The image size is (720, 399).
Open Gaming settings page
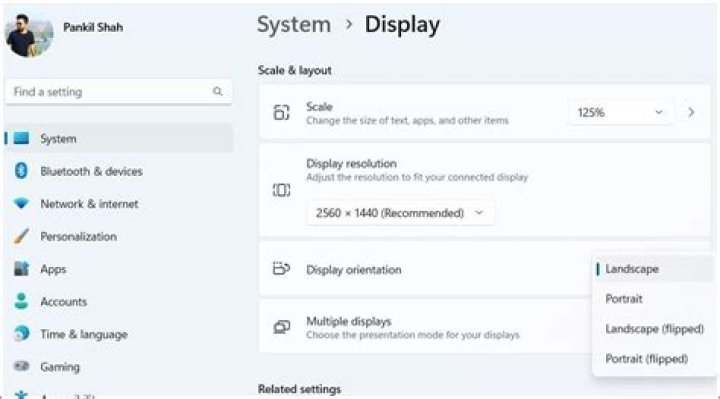click(x=60, y=367)
